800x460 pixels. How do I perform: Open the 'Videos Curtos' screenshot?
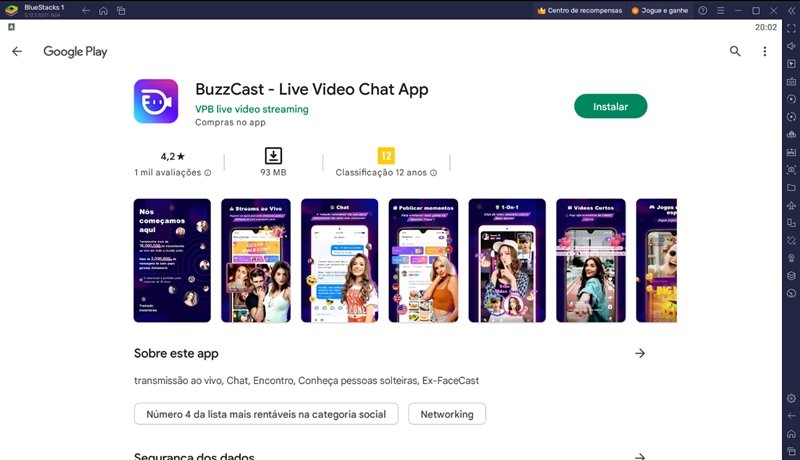pos(591,261)
